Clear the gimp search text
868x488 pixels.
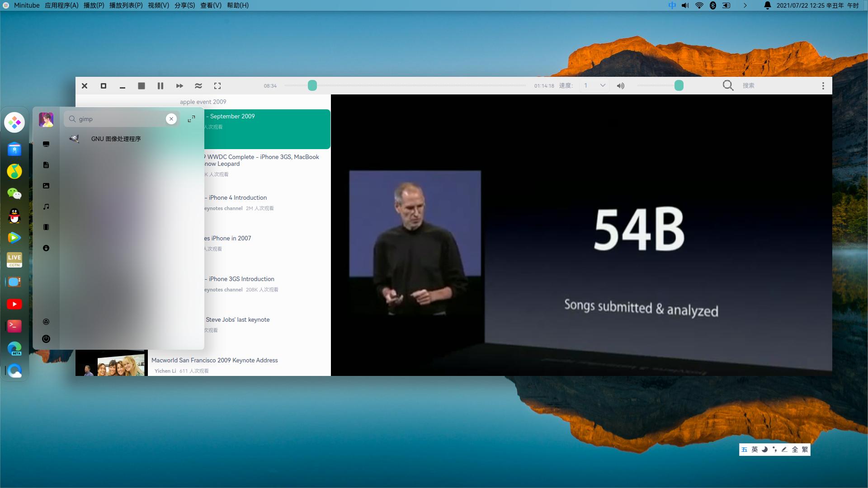click(171, 119)
